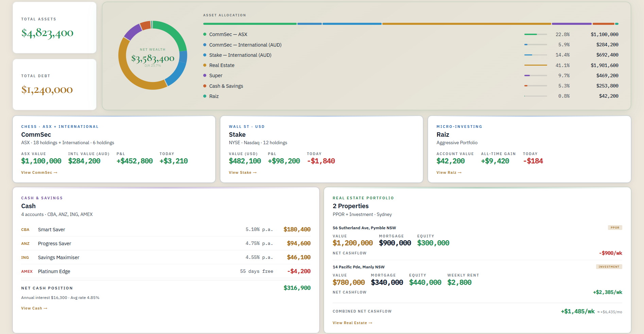The width and height of the screenshot is (644, 334).
Task: Click the Manly equity $440,000 value
Action: click(x=425, y=282)
